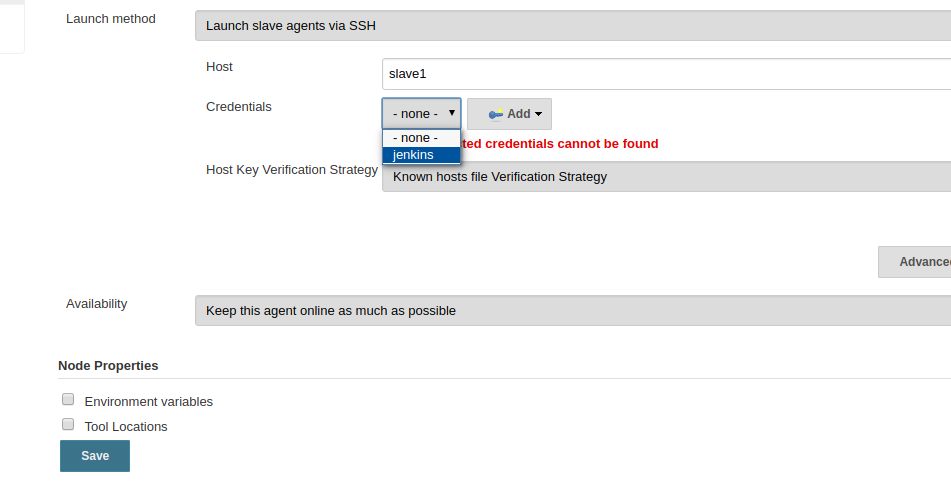Select the jenkins credentials option
Screen dimensions: 951x499
point(421,155)
